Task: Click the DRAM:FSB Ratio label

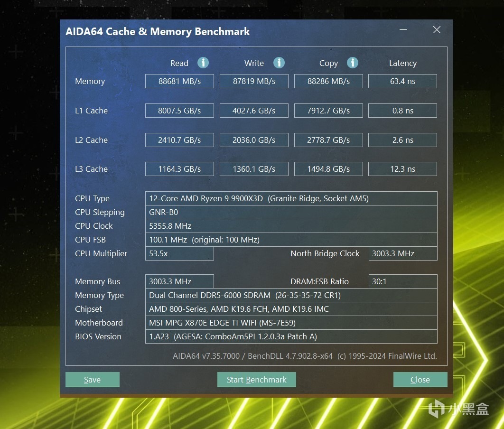Action: coord(319,281)
